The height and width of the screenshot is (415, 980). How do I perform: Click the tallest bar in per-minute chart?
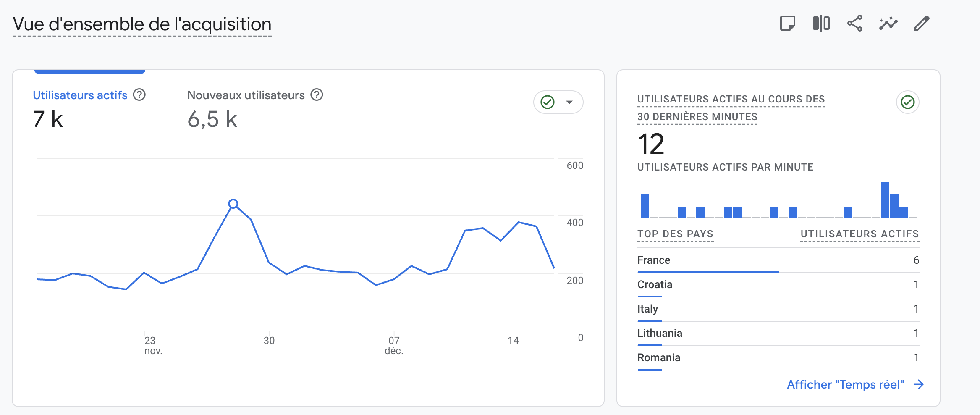(885, 200)
